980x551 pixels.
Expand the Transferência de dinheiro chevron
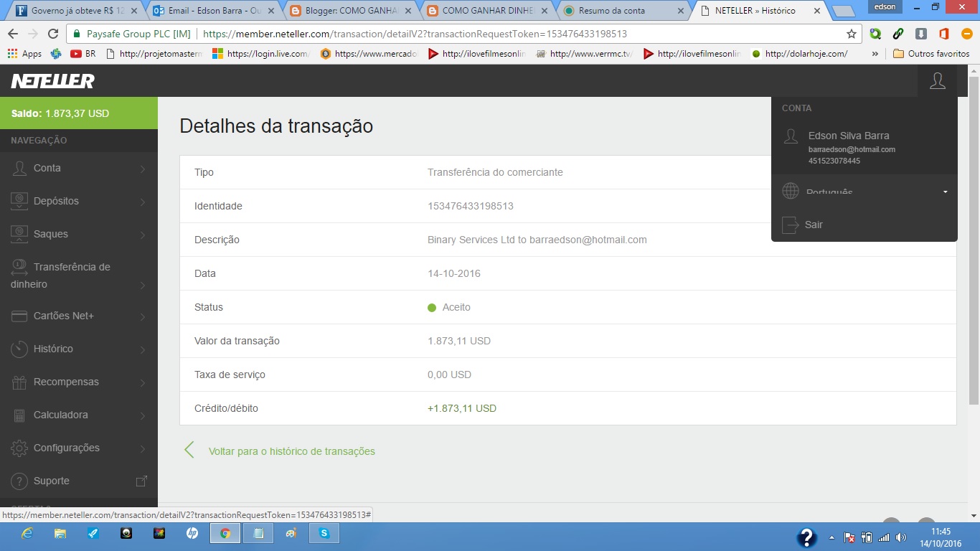click(x=143, y=285)
